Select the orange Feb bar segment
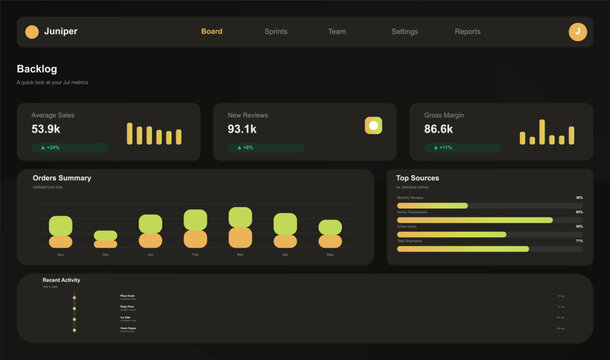610x360 pixels. point(195,239)
